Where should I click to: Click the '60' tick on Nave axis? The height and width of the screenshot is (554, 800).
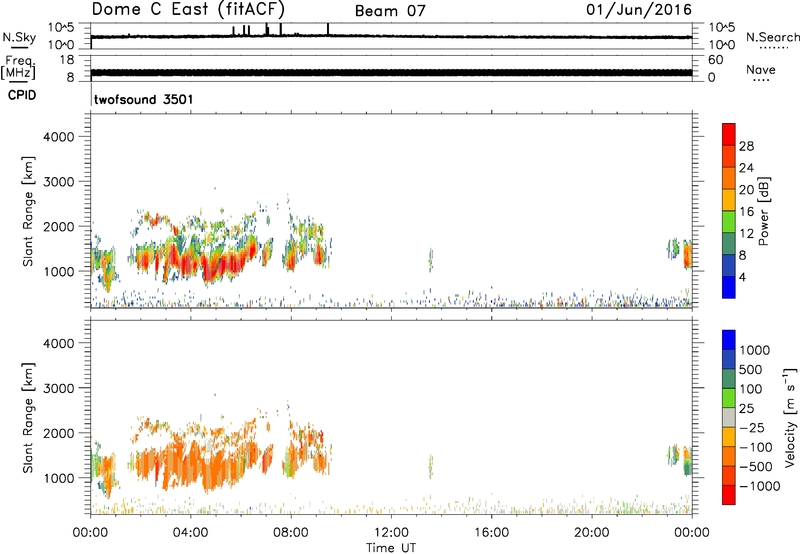pos(715,60)
